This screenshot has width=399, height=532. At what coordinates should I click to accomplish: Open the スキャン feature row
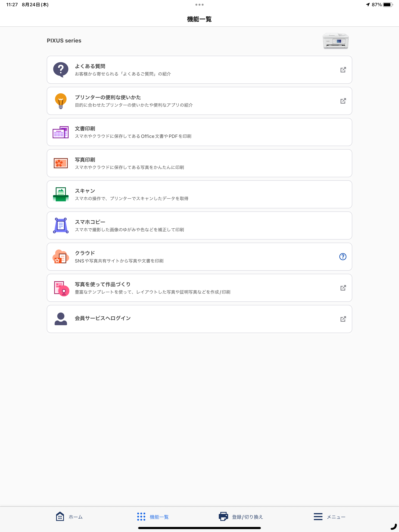[199, 194]
